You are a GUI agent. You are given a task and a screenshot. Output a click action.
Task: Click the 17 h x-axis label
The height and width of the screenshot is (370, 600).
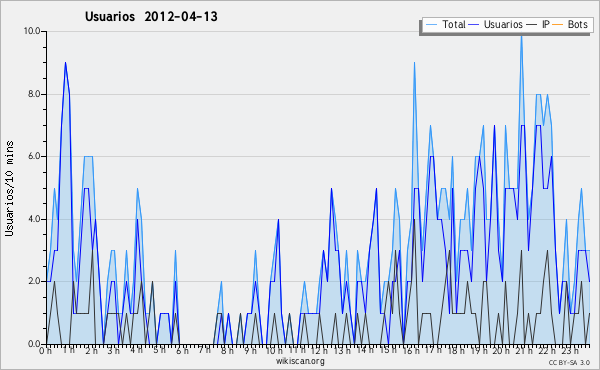434,350
